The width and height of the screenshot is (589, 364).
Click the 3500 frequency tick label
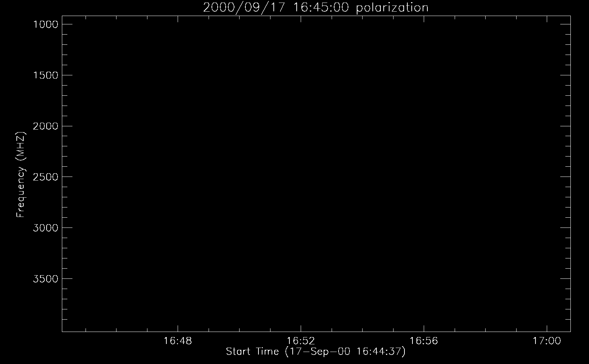(46, 279)
